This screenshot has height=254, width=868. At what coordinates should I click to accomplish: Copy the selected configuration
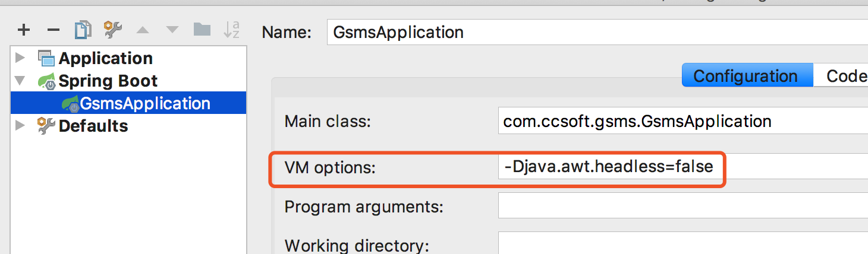[x=83, y=30]
